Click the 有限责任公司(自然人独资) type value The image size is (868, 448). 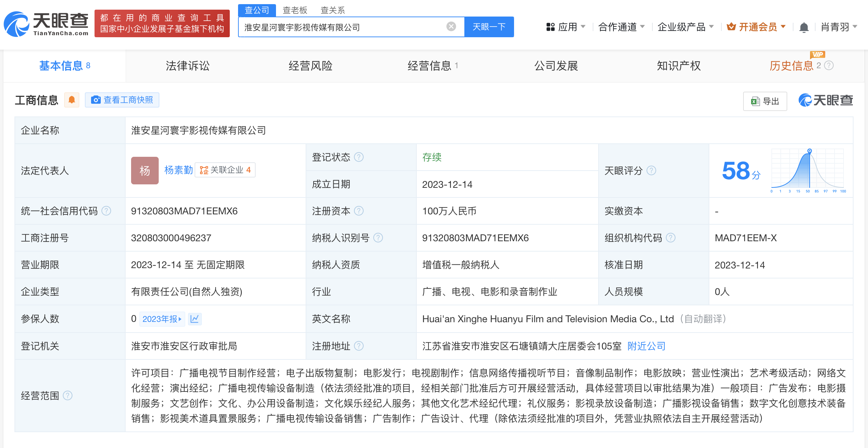click(187, 292)
